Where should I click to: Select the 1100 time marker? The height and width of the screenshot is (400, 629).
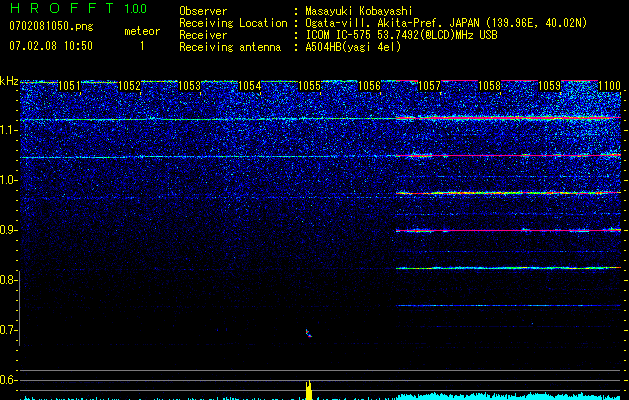click(609, 87)
